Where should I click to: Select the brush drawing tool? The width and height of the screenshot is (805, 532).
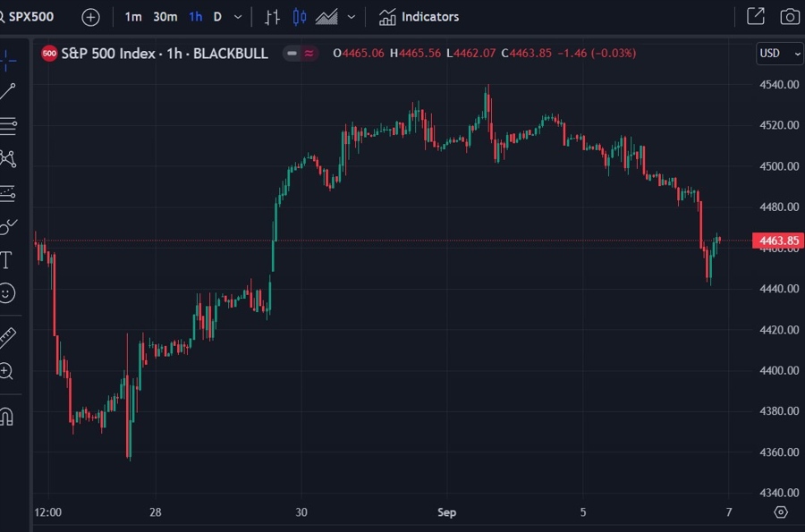pos(8,226)
